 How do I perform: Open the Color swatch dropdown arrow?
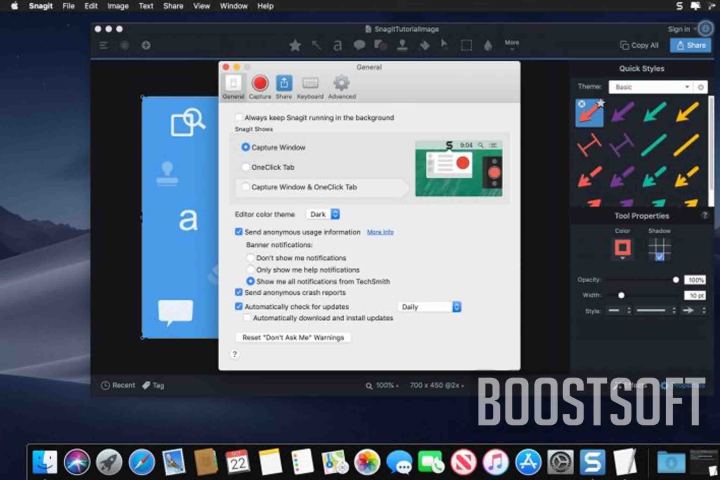pos(622,258)
